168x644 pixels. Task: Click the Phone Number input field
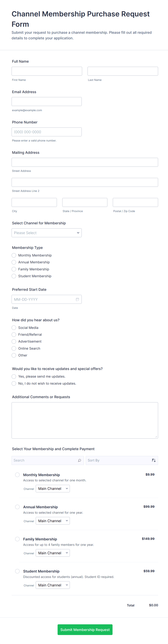point(47,132)
